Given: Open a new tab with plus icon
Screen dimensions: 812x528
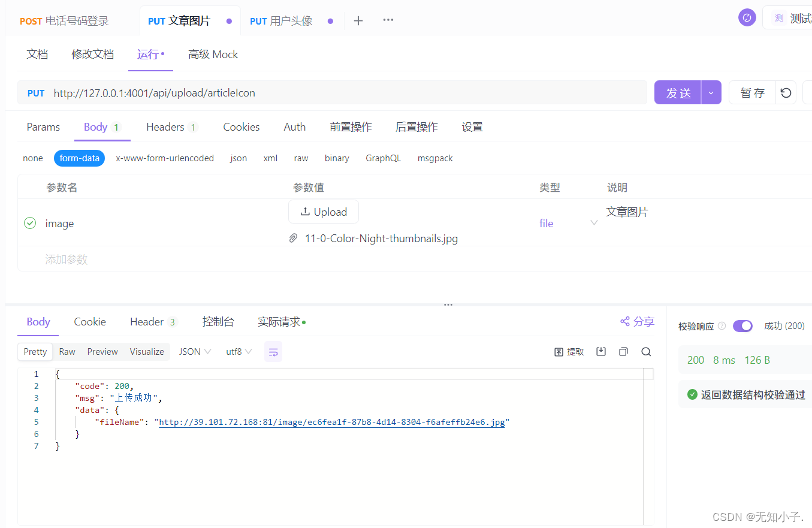Looking at the screenshot, I should coord(358,21).
